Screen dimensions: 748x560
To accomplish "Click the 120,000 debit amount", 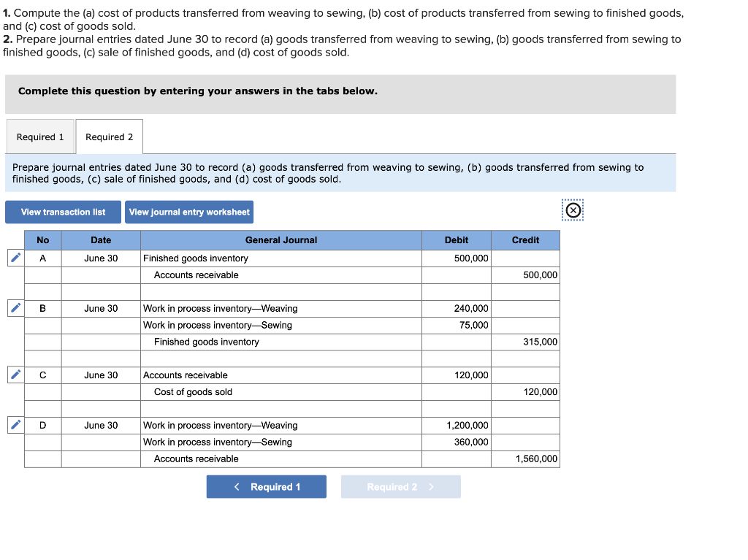I will (x=457, y=375).
